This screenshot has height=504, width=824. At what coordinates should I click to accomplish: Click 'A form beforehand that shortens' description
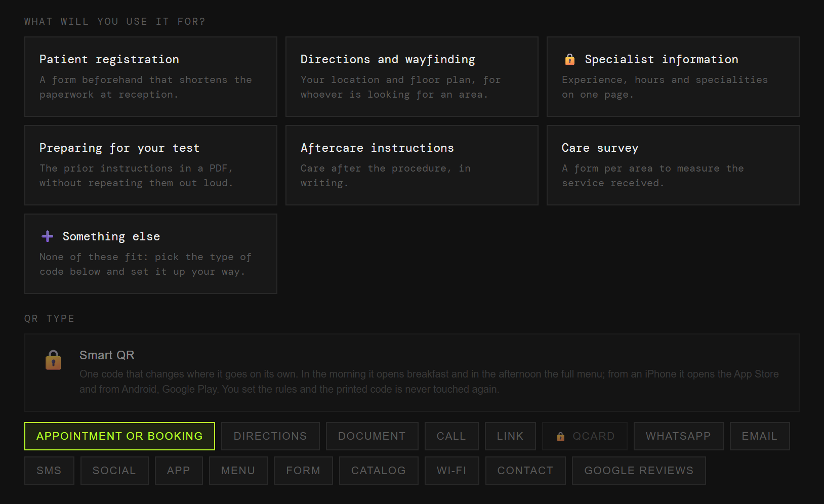click(146, 87)
